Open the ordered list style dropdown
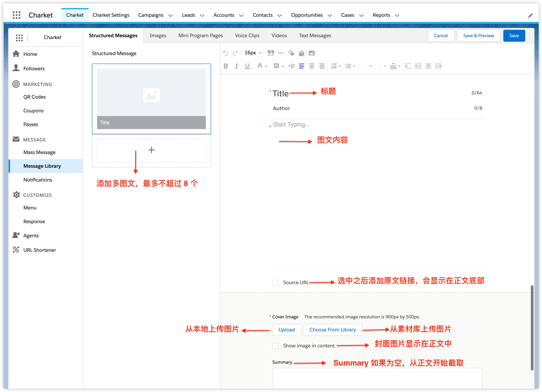 coord(340,66)
